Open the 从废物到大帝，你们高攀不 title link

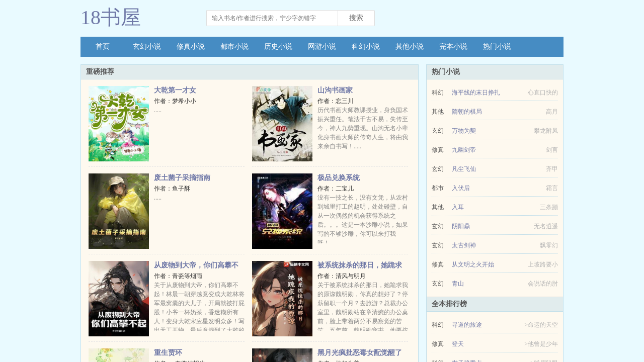pyautogui.click(x=196, y=265)
